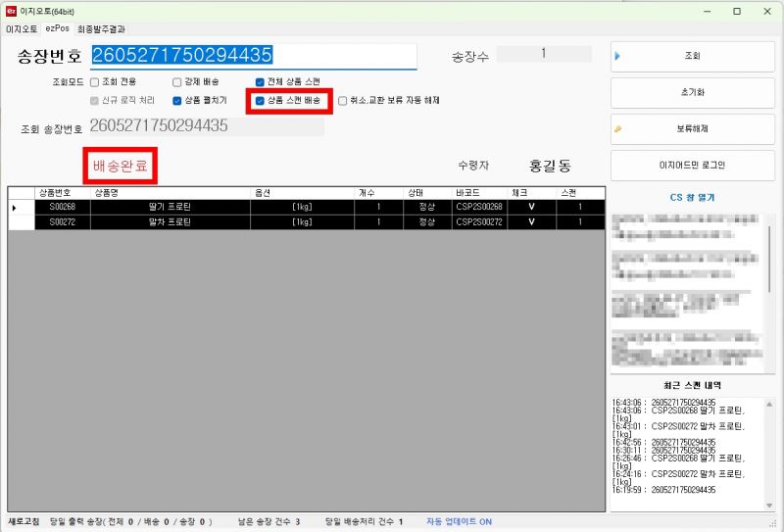The height and width of the screenshot is (532, 784).
Task: Select the row indicator arrow beside S00268
Action: tap(14, 207)
